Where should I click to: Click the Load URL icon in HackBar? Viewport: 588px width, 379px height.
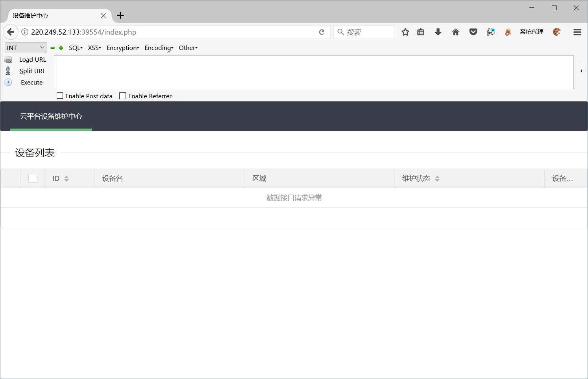(8, 59)
